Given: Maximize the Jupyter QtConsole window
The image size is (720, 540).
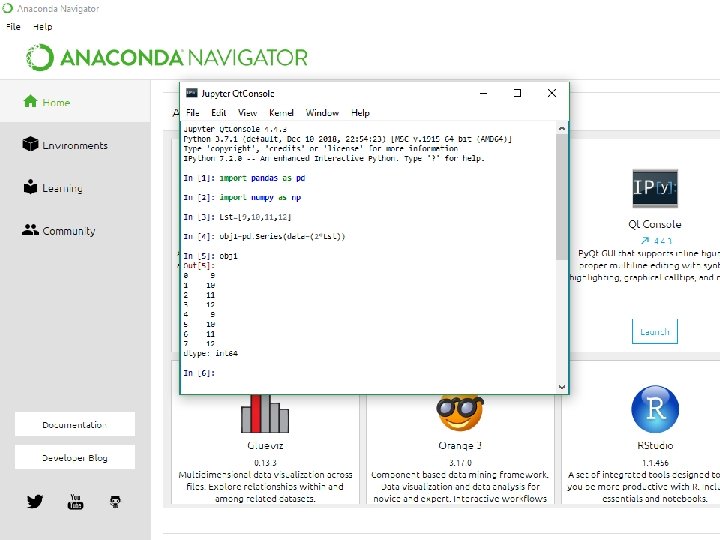Looking at the screenshot, I should pos(517,93).
